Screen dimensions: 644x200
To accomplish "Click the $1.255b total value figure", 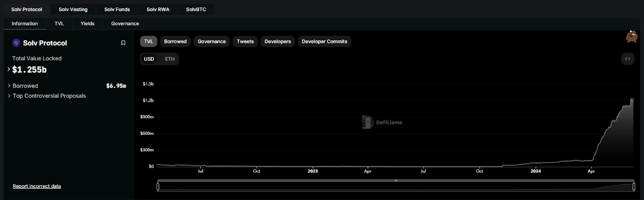I will click(x=29, y=70).
